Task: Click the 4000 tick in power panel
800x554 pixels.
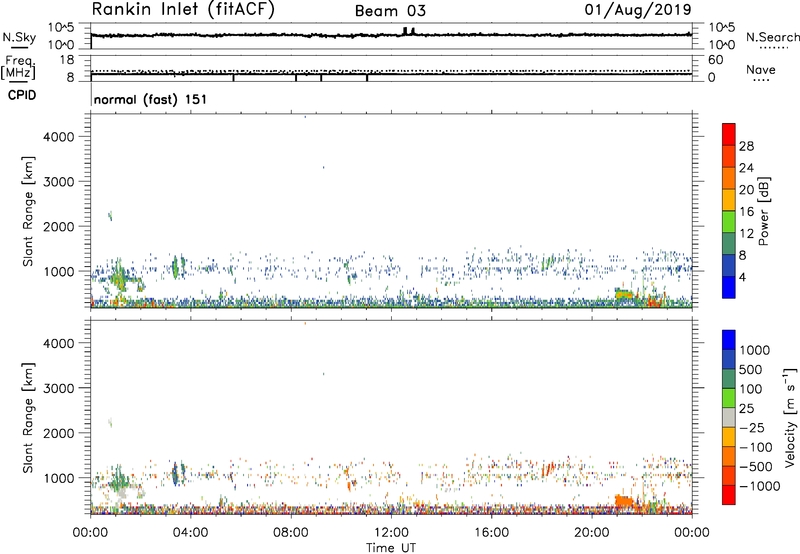Action: click(x=59, y=137)
